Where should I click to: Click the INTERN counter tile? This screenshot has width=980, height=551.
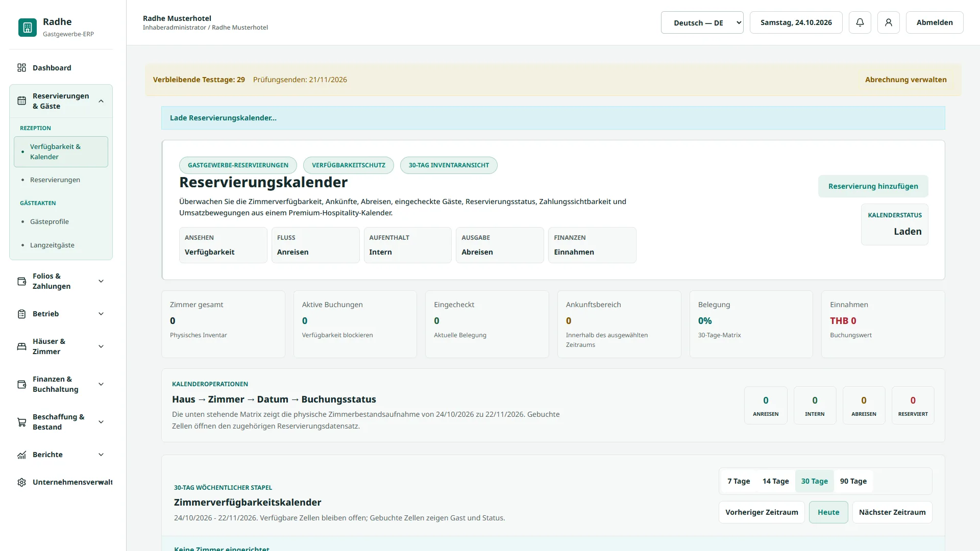tap(815, 405)
